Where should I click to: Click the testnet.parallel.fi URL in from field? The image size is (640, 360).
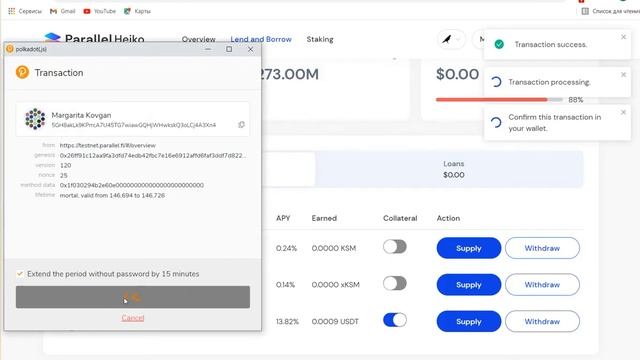[108, 145]
